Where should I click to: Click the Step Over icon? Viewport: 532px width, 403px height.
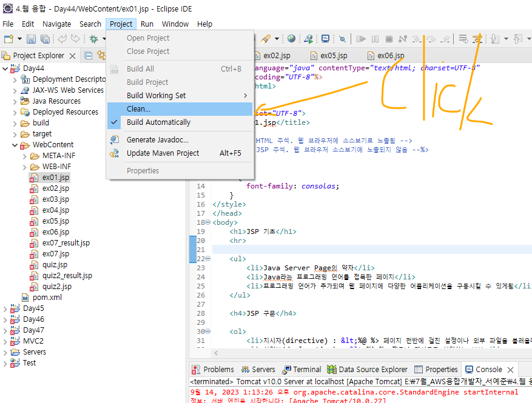431,39
